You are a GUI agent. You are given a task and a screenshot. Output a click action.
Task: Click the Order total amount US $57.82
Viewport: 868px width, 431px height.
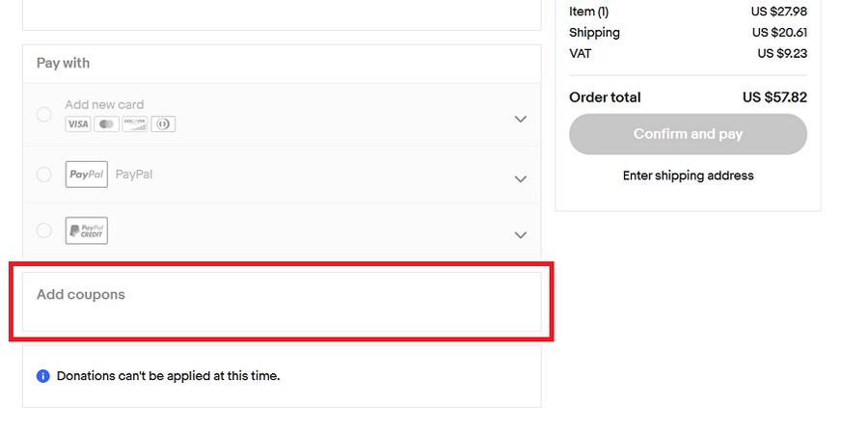[x=774, y=97]
